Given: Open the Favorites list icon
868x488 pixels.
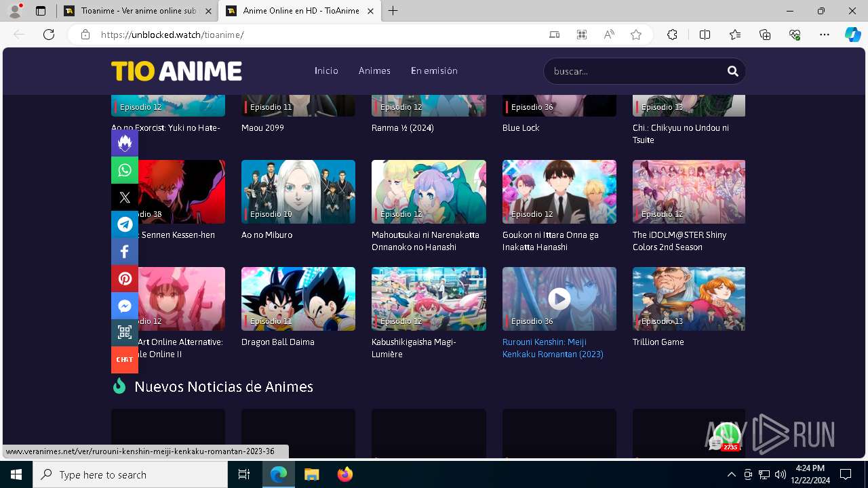Looking at the screenshot, I should tap(735, 35).
